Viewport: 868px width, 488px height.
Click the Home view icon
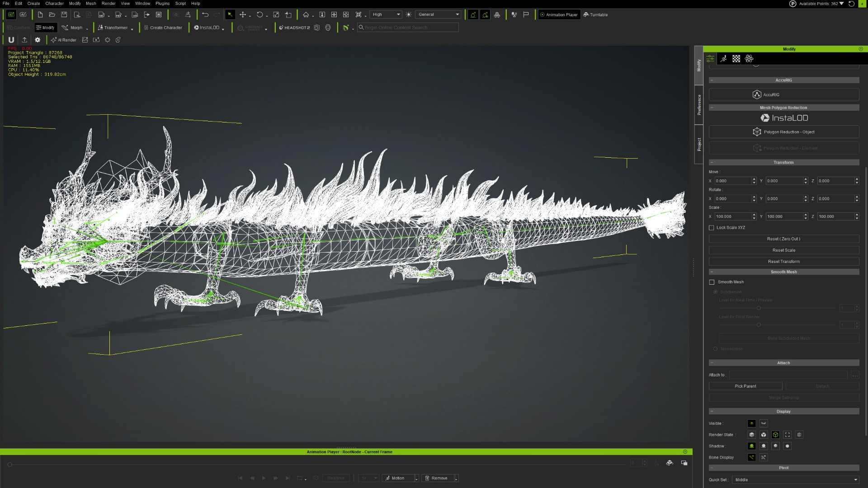[306, 14]
